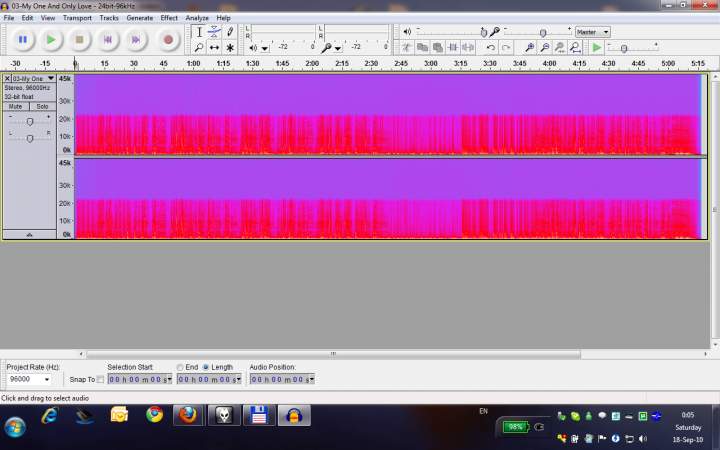
Task: Select the Time Shift tool
Action: pos(214,47)
